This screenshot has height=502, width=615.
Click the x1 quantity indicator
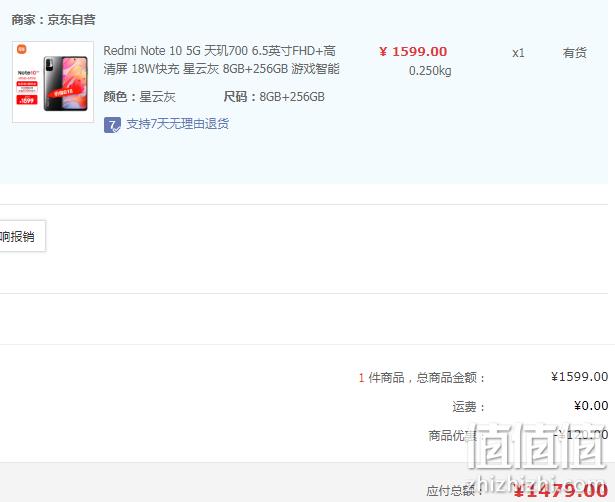(x=518, y=53)
